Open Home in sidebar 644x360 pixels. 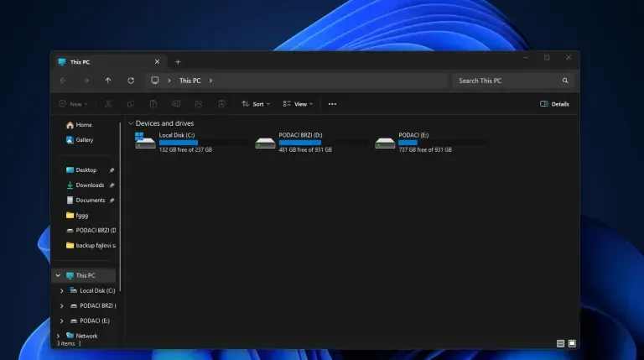pos(79,125)
